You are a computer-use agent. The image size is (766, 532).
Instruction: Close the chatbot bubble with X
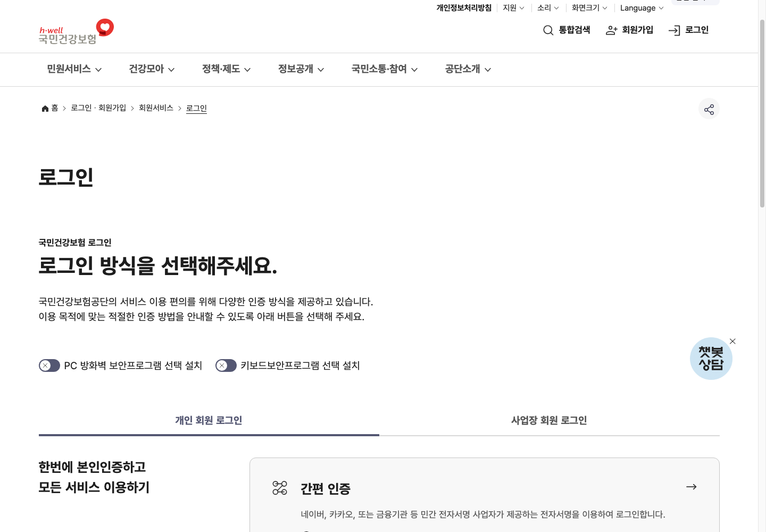(x=732, y=342)
